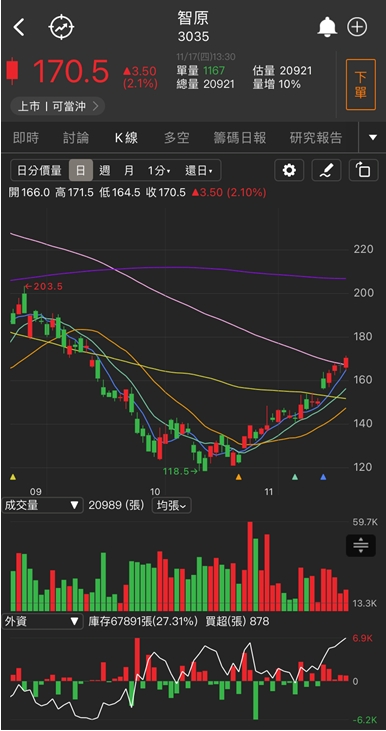The height and width of the screenshot is (731, 386).
Task: Tap the red candlestick icon beside price
Action: click(13, 71)
